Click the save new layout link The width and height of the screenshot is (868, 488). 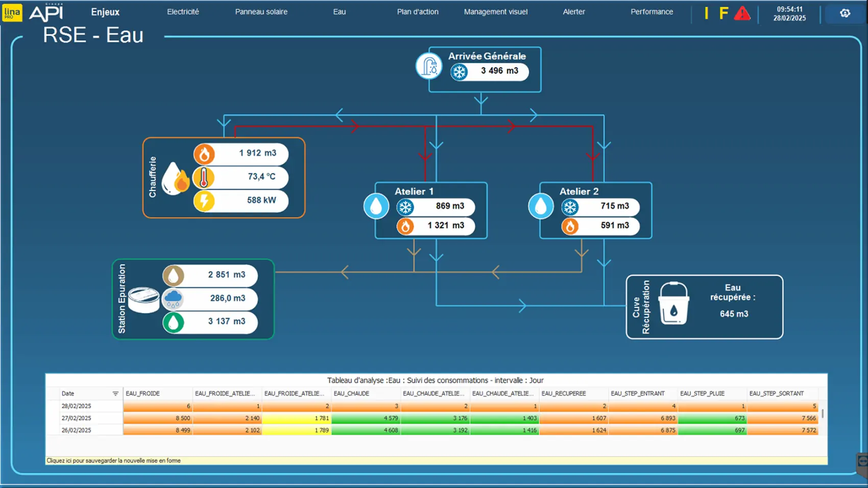(114, 460)
